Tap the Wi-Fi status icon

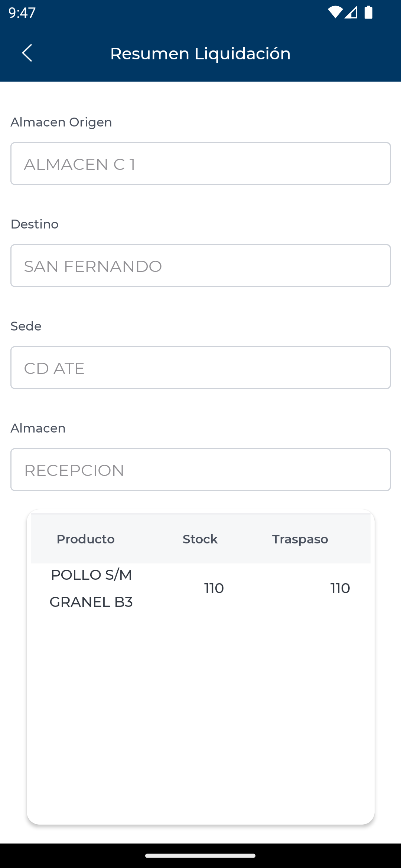click(x=335, y=13)
